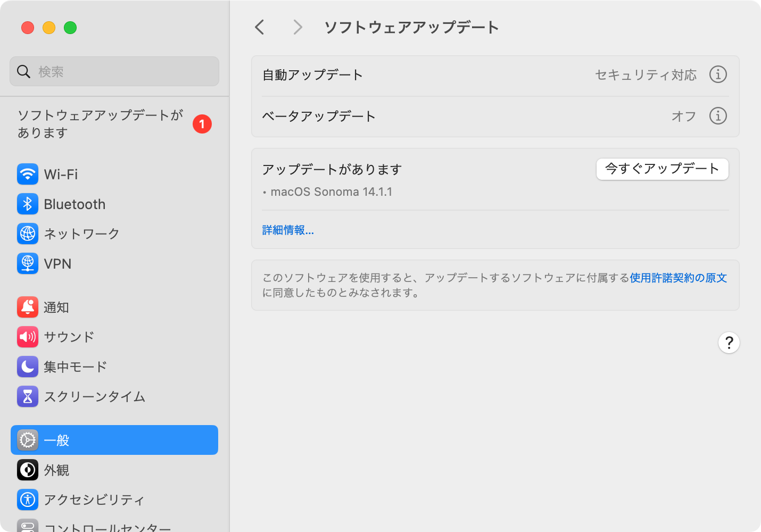
Task: Select スクリーンタイム label in the sidebar
Action: (95, 397)
